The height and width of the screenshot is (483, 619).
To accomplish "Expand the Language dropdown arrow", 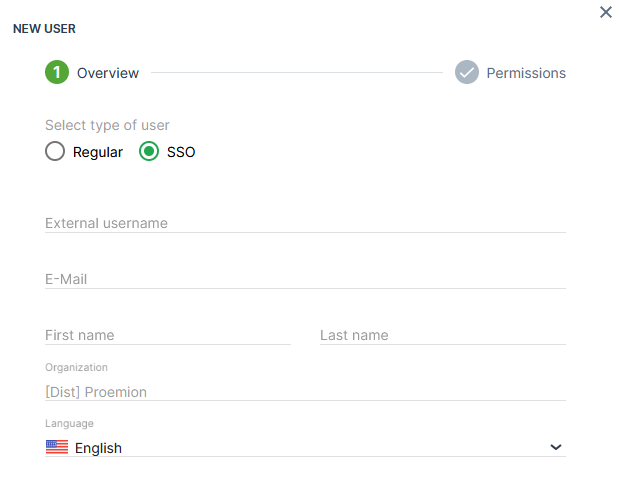I will [x=556, y=448].
